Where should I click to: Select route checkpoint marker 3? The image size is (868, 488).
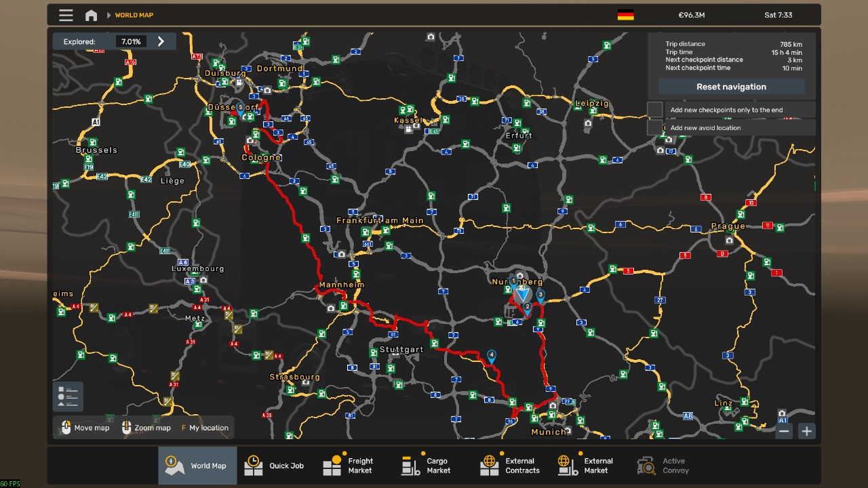(540, 296)
